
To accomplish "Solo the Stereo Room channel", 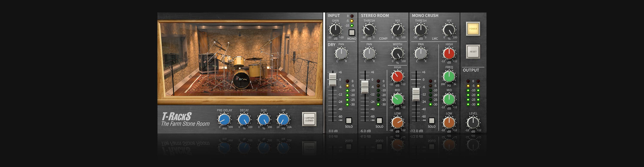I will (x=379, y=121).
